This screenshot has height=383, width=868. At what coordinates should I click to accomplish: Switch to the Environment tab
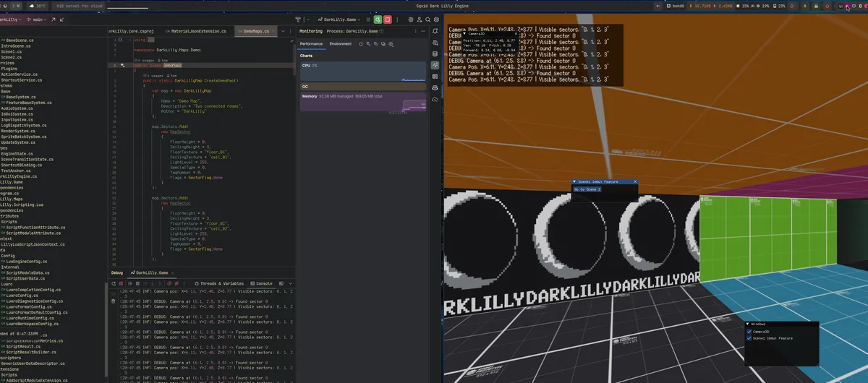pos(340,44)
